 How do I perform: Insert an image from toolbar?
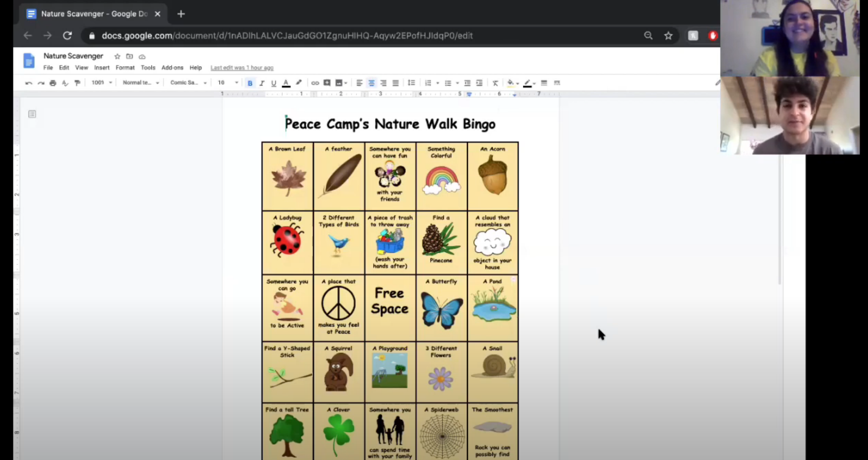click(x=339, y=83)
